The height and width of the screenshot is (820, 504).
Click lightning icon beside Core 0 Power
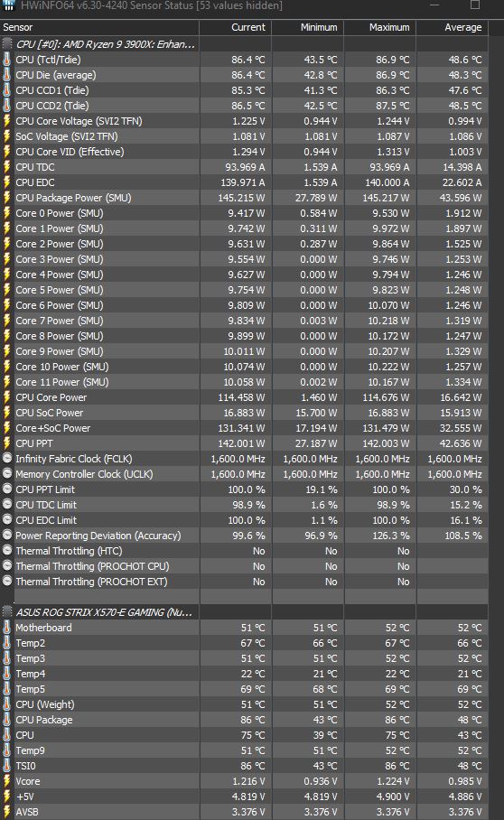[x=7, y=213]
